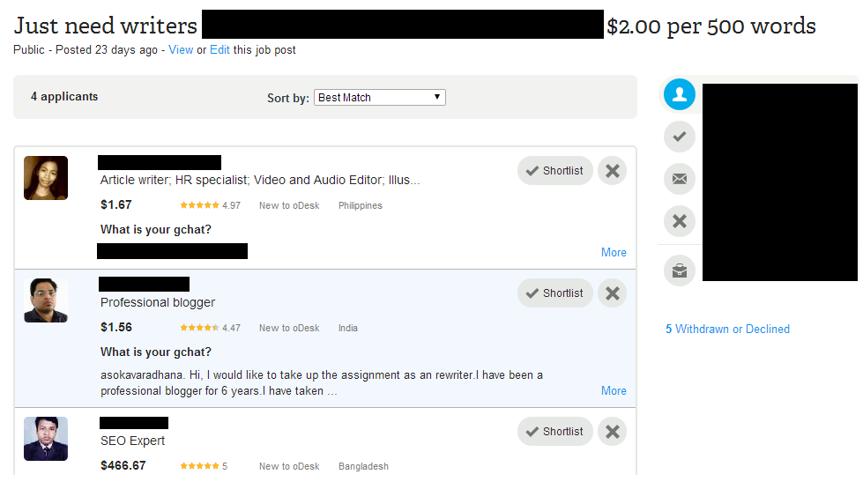The width and height of the screenshot is (863, 504).
Task: Expand More on Professional blogger's application
Action: click(x=614, y=390)
